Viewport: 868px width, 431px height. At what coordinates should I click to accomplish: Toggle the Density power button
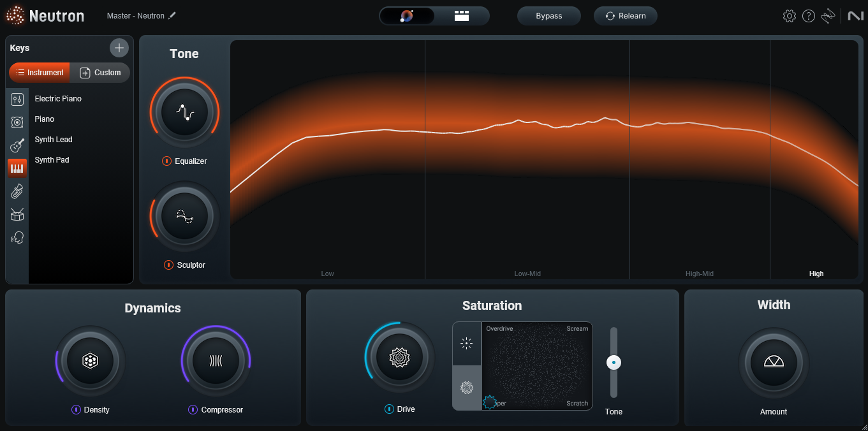point(76,410)
